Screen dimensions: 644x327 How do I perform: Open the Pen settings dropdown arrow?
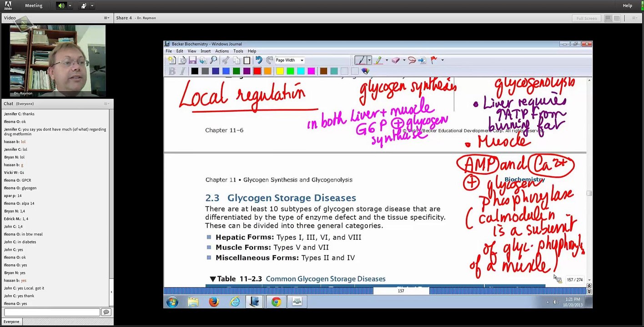click(369, 60)
